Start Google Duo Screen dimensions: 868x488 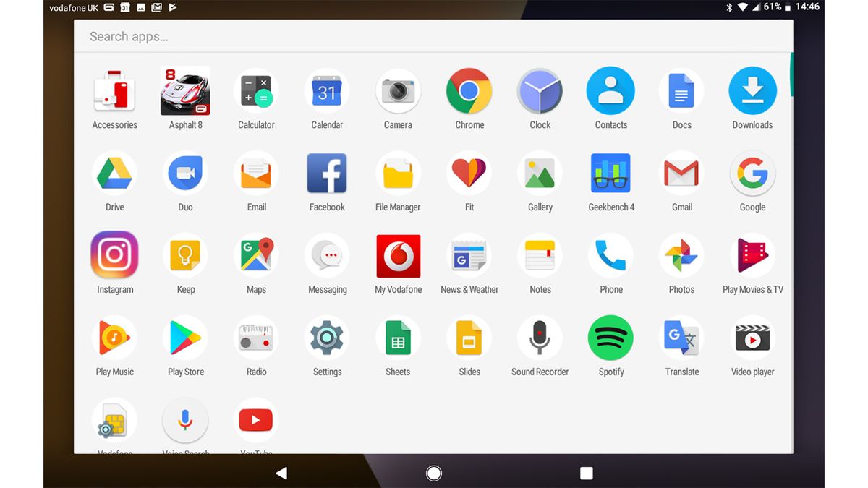[185, 173]
